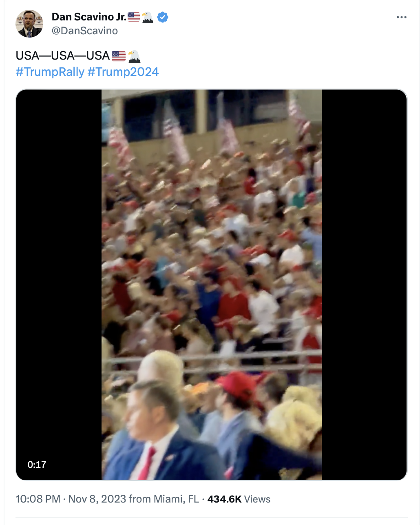
Task: Click the flag emoji beside the display name
Action: click(x=134, y=17)
